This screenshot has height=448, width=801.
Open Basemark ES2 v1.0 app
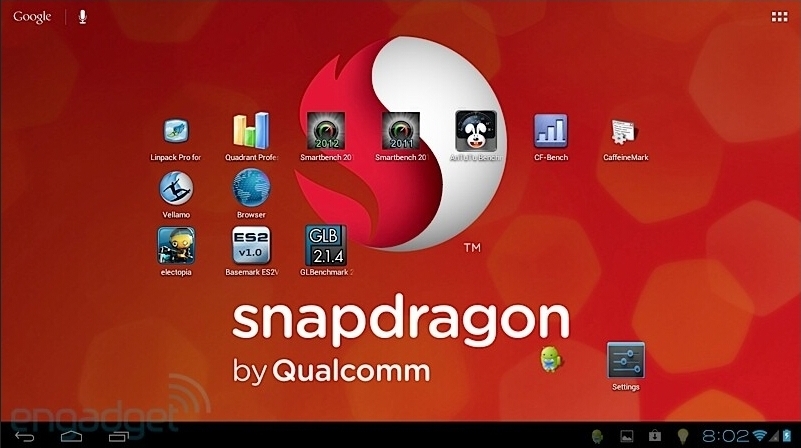coord(251,246)
